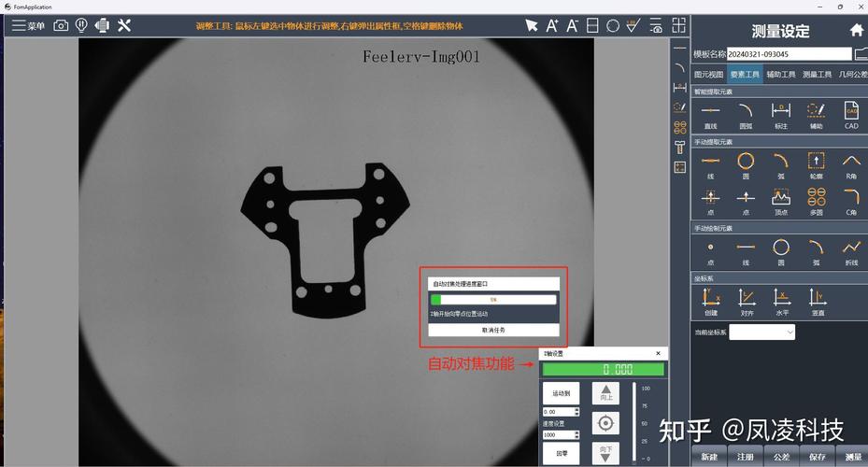Open the 菜单 hamburger menu
Image resolution: width=868 pixels, height=467 pixels.
[28, 25]
